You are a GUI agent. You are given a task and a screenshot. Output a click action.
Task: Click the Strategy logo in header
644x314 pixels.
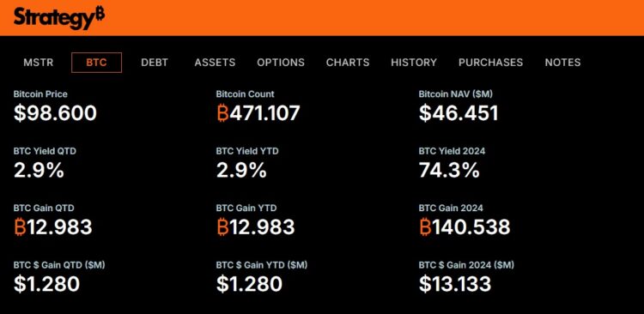[x=58, y=18]
